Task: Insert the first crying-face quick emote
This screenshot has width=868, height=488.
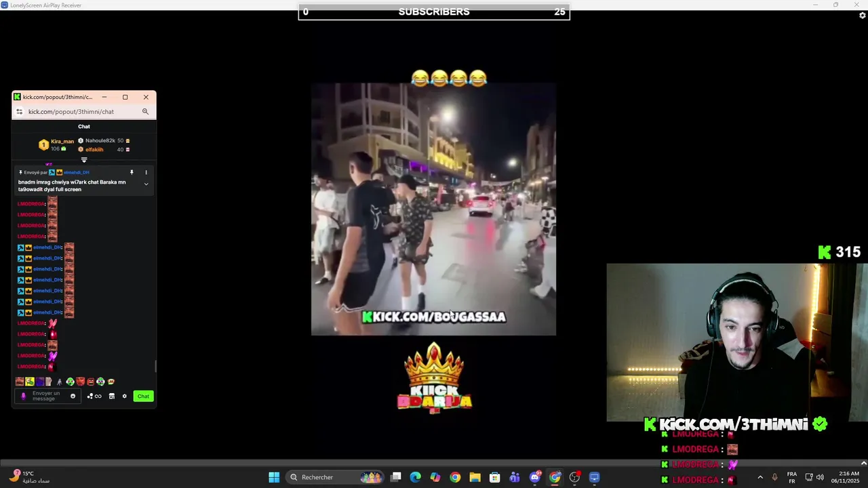Action: [20, 382]
